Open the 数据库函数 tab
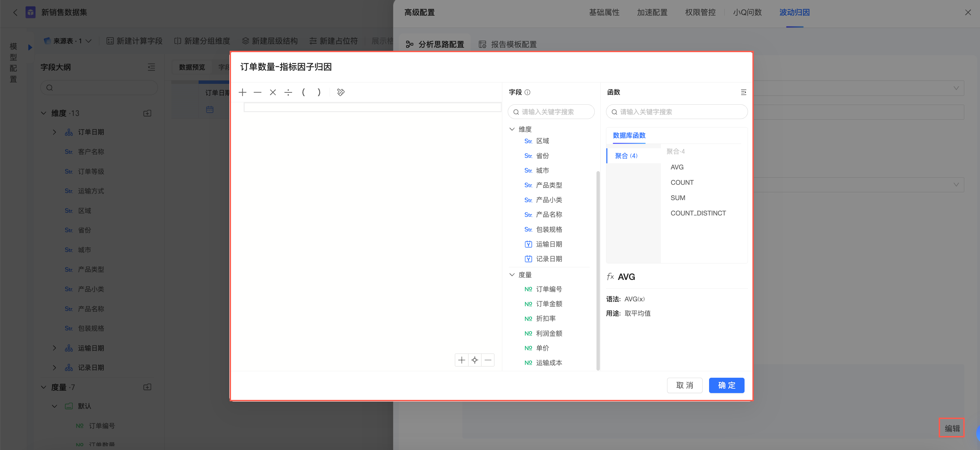Viewport: 980px width, 450px height. point(629,136)
